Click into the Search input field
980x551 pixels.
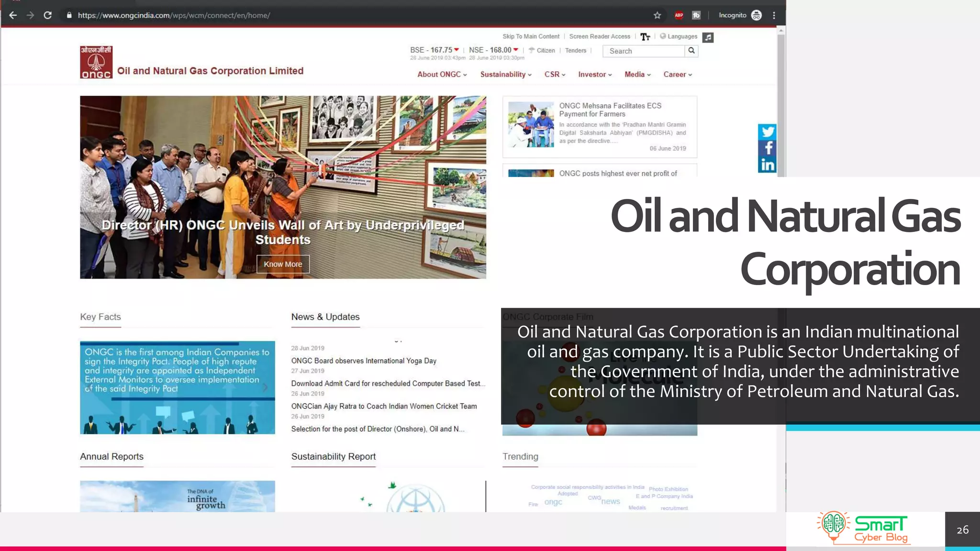644,51
